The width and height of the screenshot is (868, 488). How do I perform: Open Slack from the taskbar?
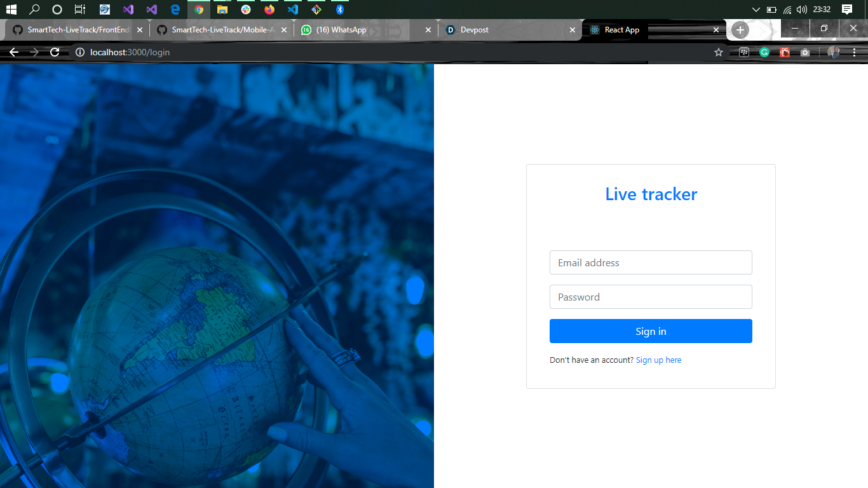(x=246, y=10)
